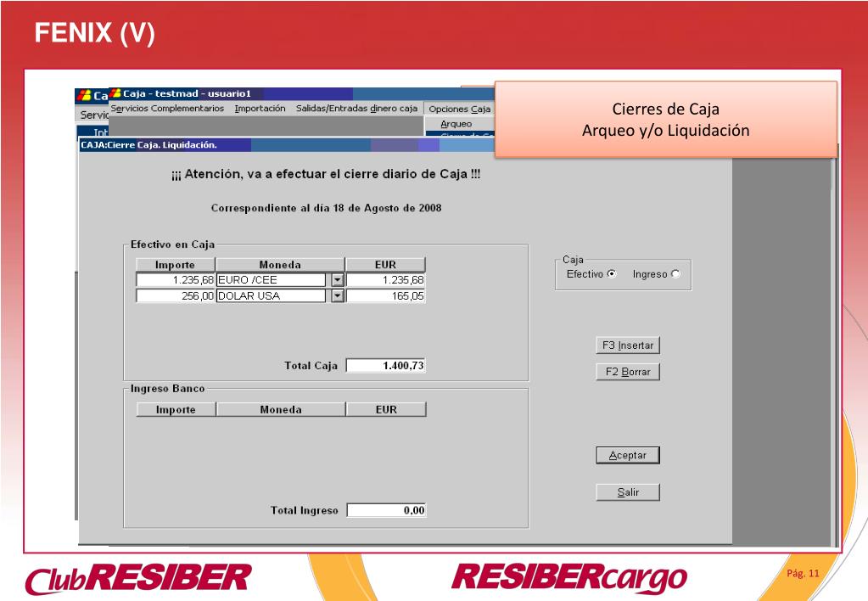Exit using the Salir button
The height and width of the screenshot is (601, 868).
628,491
